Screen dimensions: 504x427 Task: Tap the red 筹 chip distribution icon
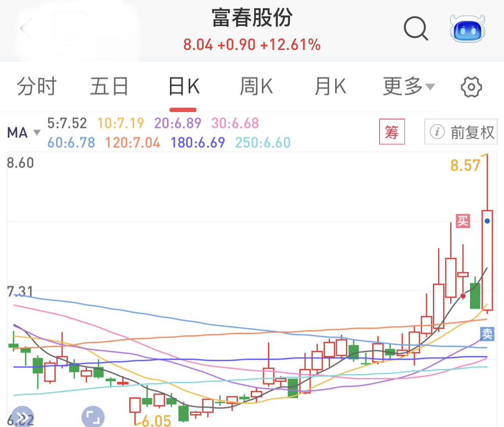392,131
